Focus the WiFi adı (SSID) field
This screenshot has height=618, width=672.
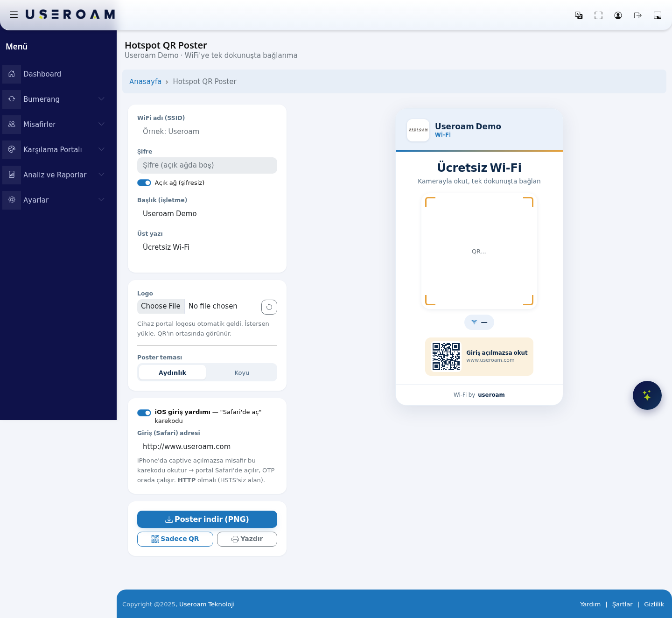(x=207, y=132)
